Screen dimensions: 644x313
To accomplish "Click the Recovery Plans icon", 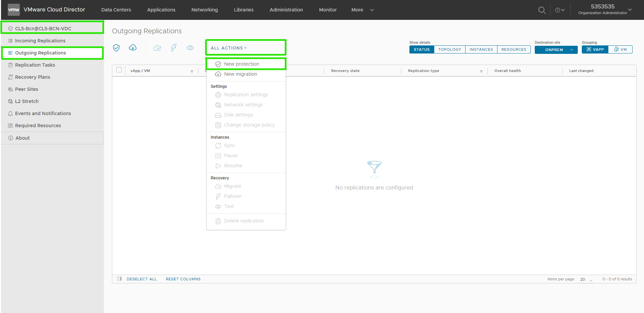I will [10, 77].
